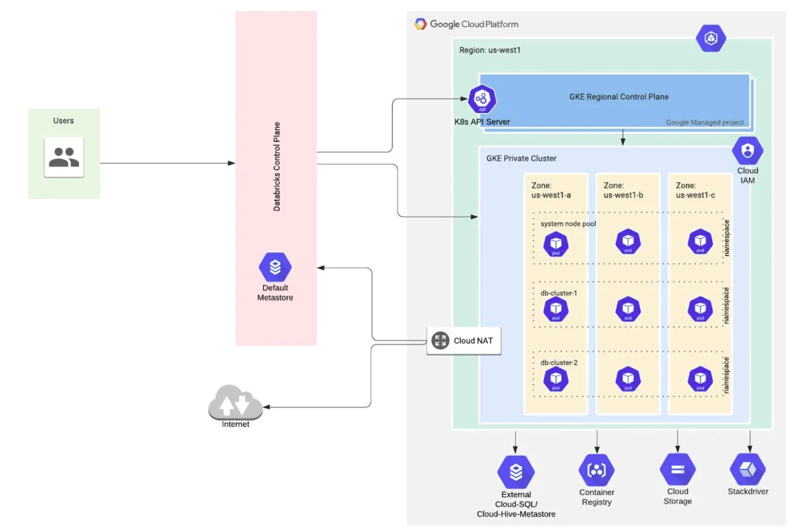This screenshot has height=532, width=801.
Task: Click the system node pool pod in us-west1-a
Action: (556, 244)
